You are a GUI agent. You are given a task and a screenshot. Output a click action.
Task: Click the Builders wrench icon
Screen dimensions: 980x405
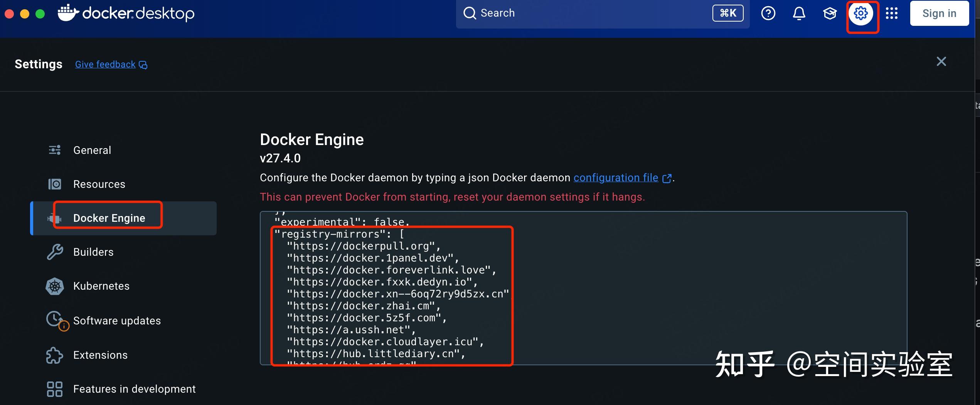[x=55, y=252]
